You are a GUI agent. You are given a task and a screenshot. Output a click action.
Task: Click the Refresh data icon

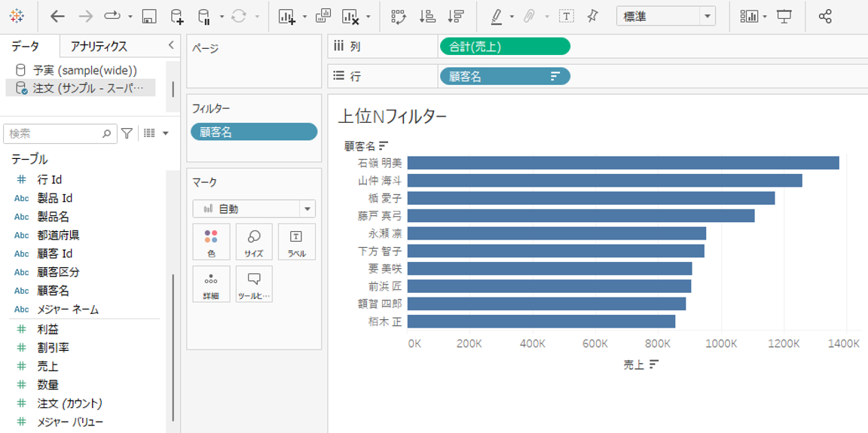coord(239,17)
